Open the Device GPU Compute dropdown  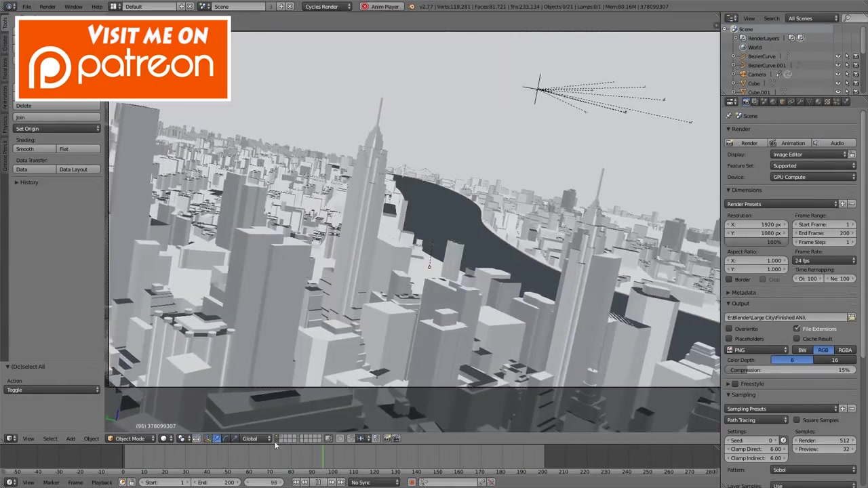coord(814,178)
